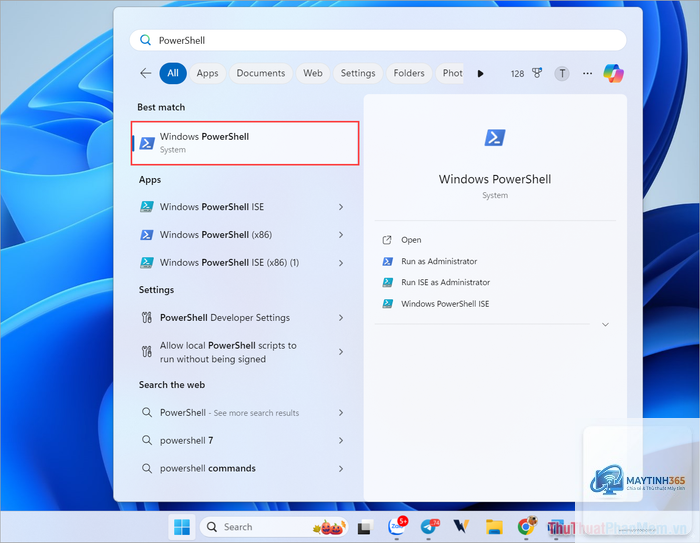Open Telegram from the taskbar
700x543 pixels.
point(429,527)
